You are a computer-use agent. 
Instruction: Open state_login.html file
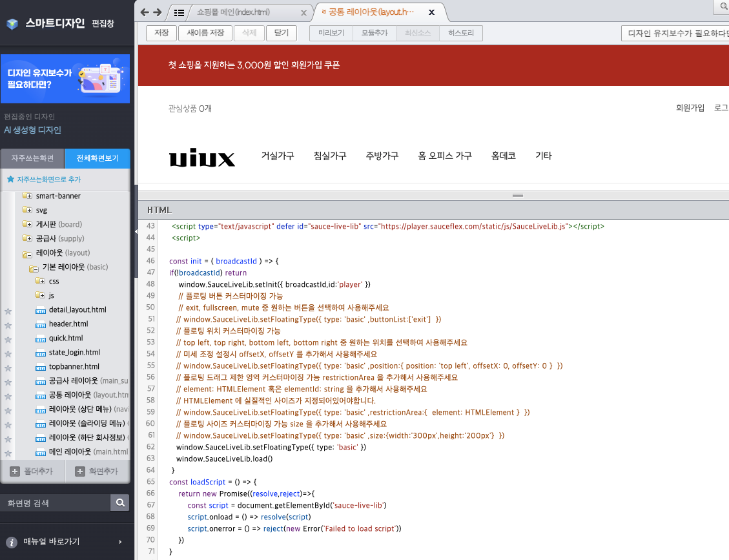click(x=74, y=353)
